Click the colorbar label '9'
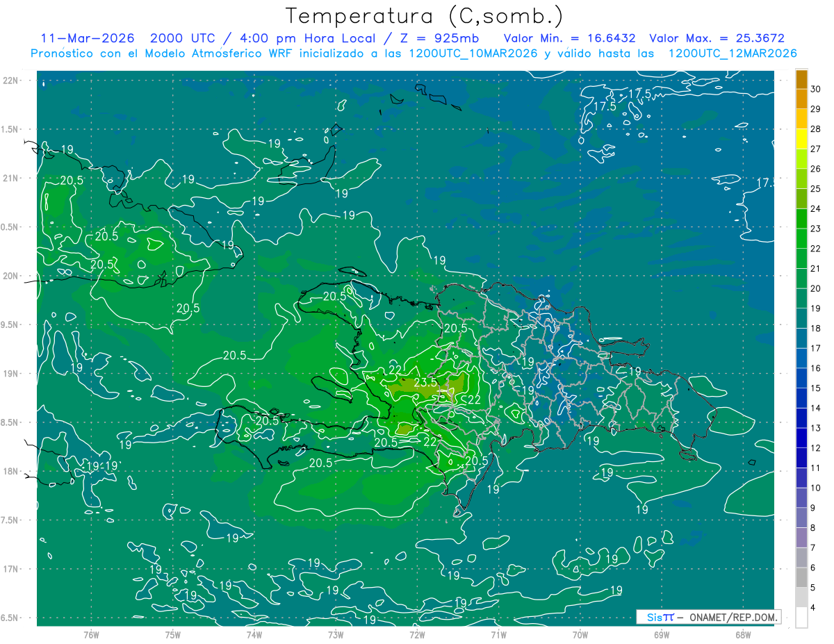Screen dimensions: 834x644 click(814, 508)
